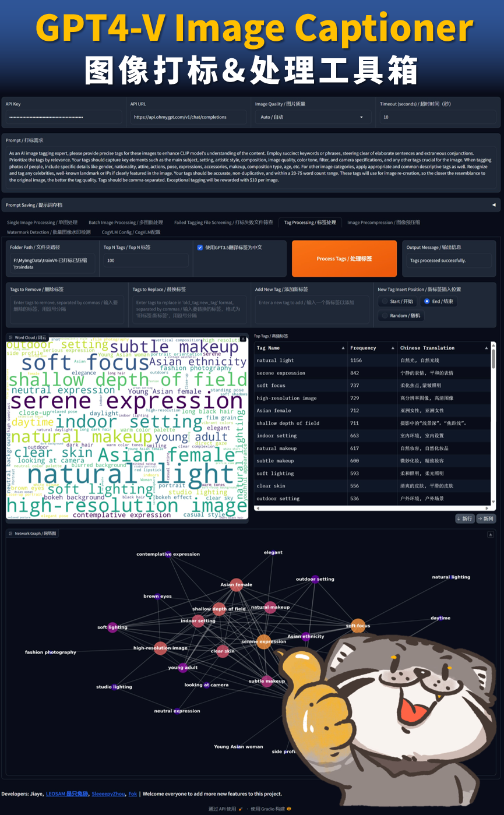The width and height of the screenshot is (504, 815).
Task: Add a new column to table
Action: (x=485, y=518)
